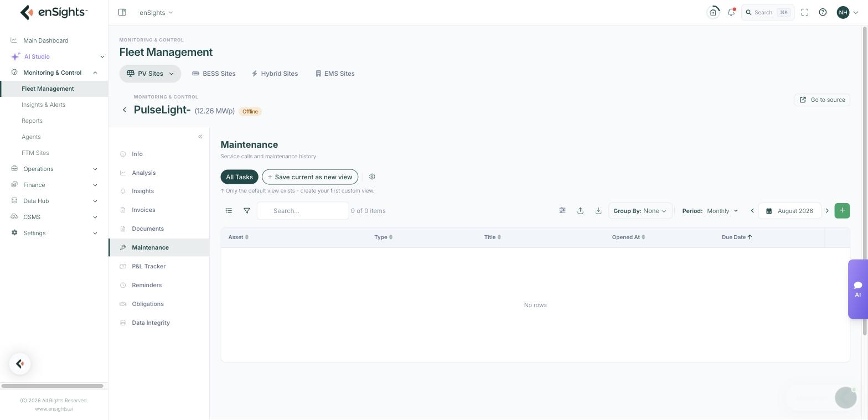This screenshot has height=420, width=868.
Task: Open the August 2026 date picker
Action: (x=789, y=211)
